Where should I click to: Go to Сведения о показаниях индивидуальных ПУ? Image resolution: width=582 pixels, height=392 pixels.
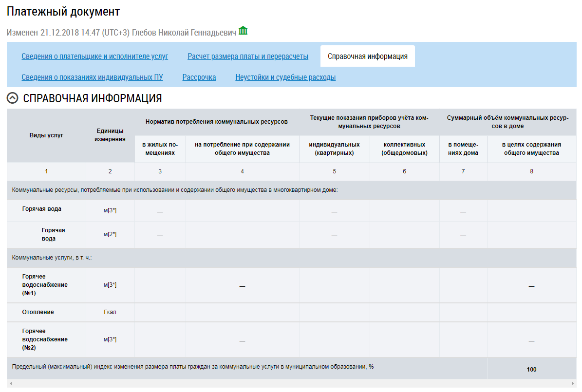pos(92,77)
